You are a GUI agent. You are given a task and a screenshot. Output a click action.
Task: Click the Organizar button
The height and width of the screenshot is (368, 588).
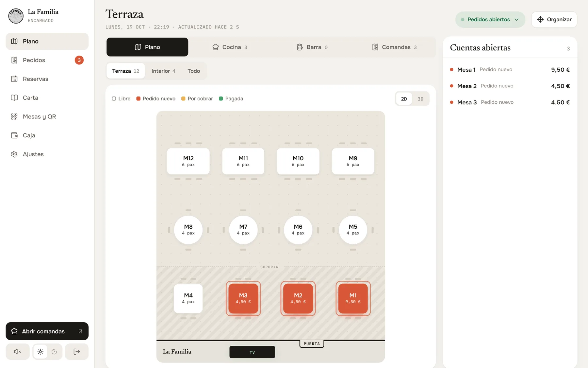554,20
